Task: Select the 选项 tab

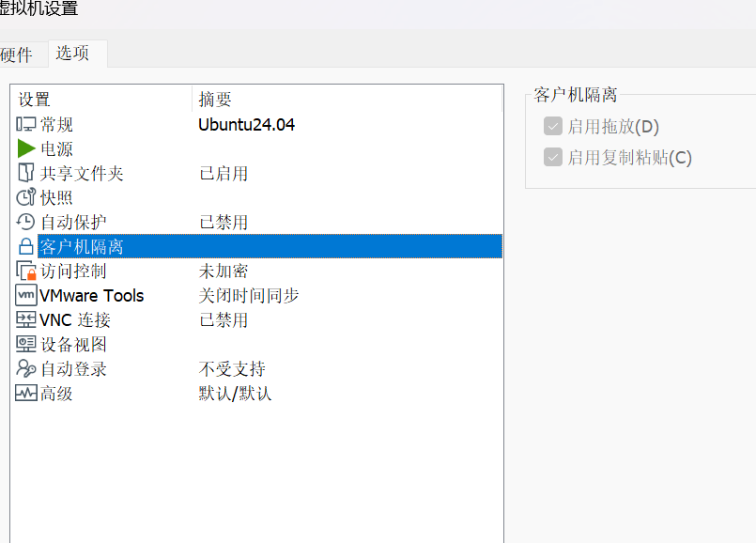Action: [x=77, y=54]
